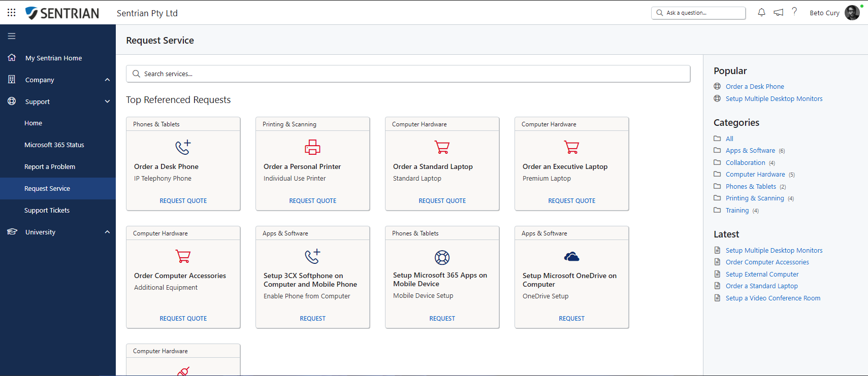Viewport: 868px width, 376px height.
Task: Filter by Computer Hardware category
Action: 755,174
